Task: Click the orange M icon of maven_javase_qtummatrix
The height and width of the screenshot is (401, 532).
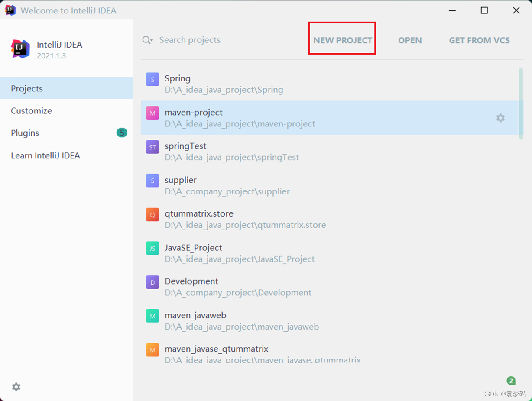Action: point(152,350)
